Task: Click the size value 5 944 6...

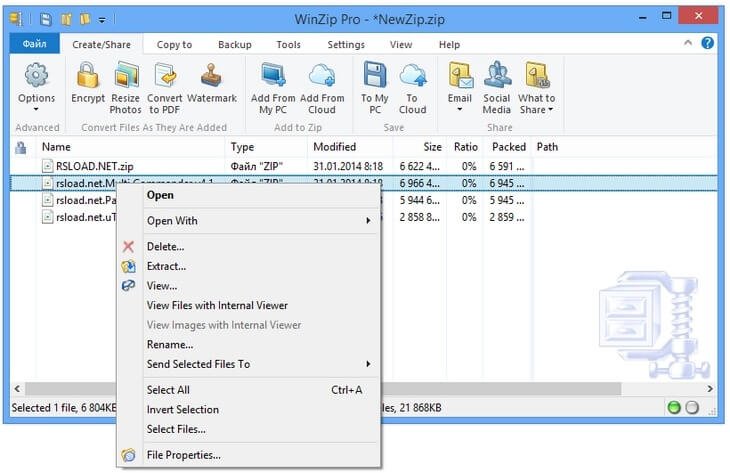Action: pyautogui.click(x=419, y=200)
